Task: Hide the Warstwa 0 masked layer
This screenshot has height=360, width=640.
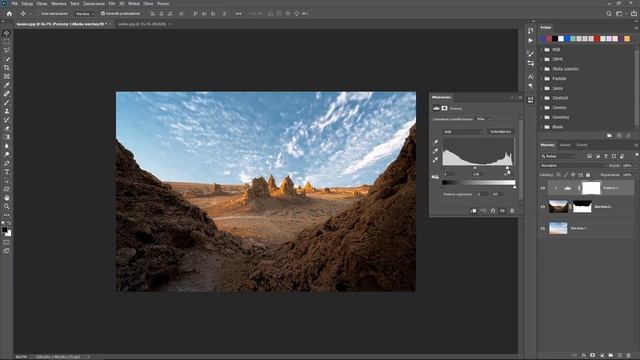Action: tap(543, 207)
